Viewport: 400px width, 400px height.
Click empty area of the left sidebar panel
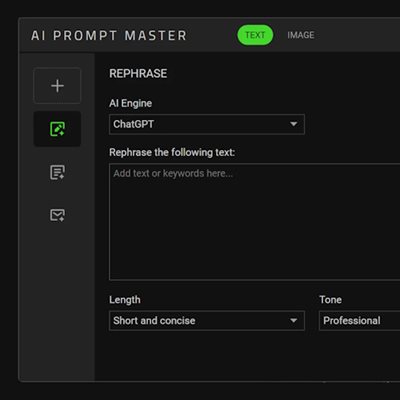57,300
